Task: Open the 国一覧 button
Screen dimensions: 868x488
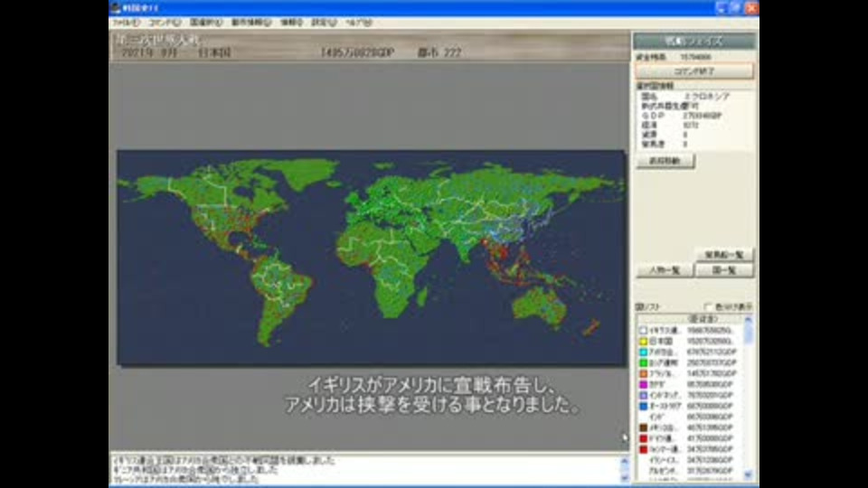Action: pos(724,270)
